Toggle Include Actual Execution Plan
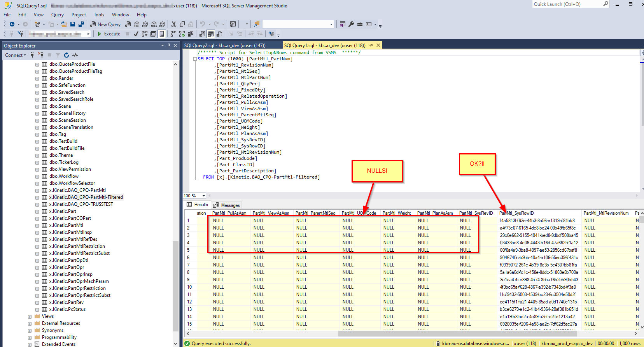 [173, 34]
